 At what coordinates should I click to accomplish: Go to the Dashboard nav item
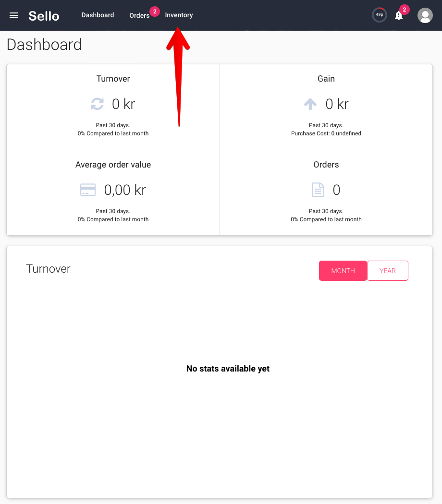(x=98, y=15)
